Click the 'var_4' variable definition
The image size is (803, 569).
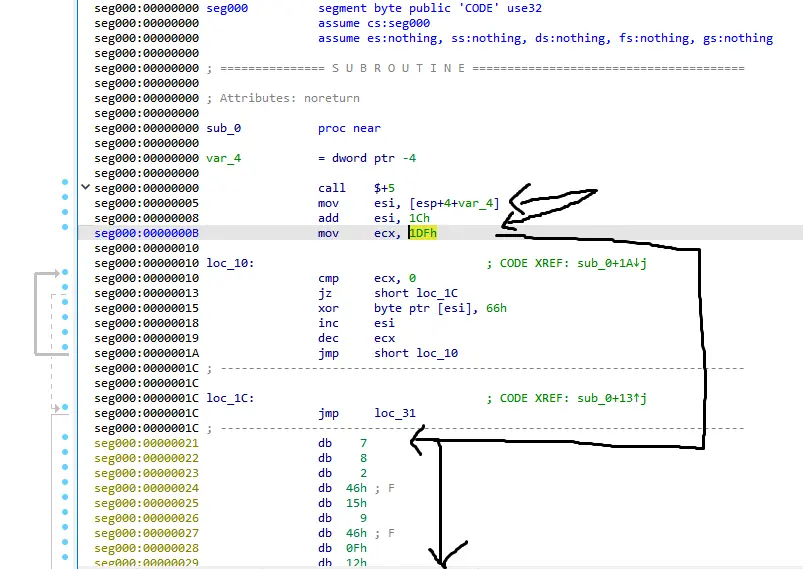point(223,158)
